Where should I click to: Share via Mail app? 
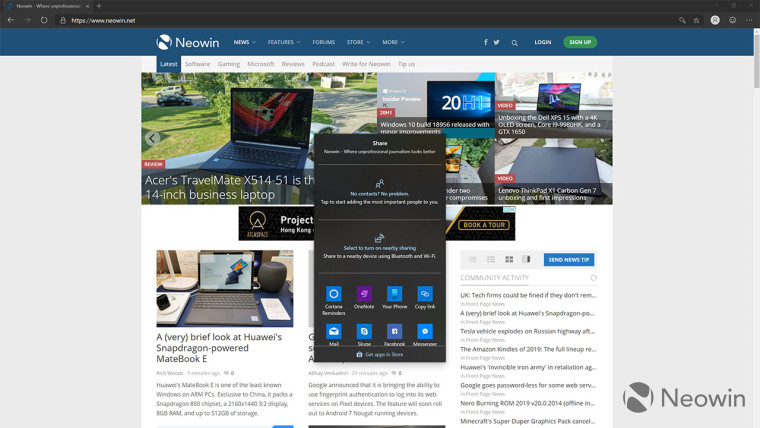point(333,334)
